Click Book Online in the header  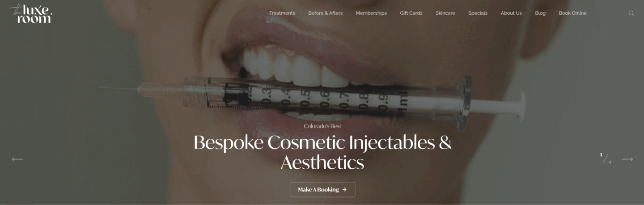[x=572, y=13]
